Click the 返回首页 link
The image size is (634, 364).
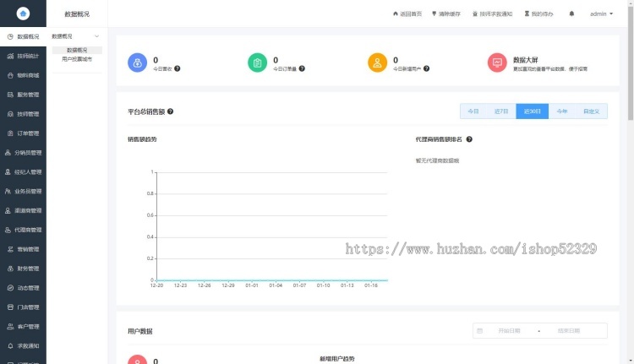(x=407, y=14)
